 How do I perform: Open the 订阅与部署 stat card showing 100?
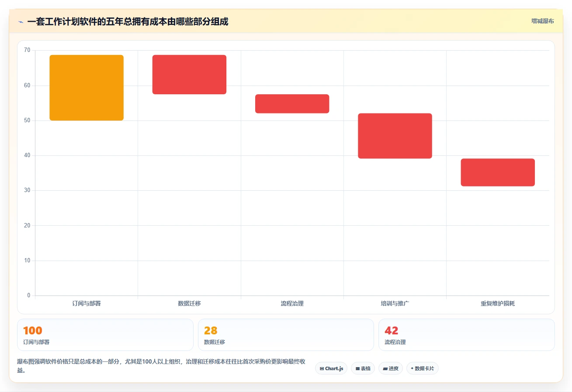pyautogui.click(x=105, y=335)
